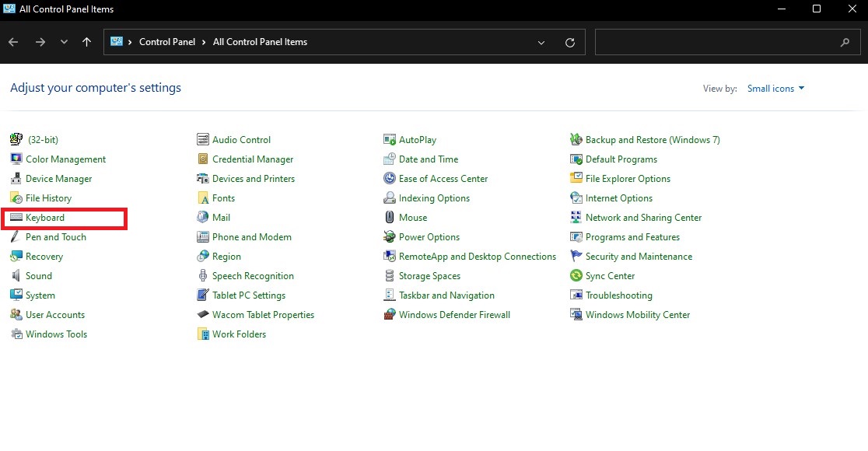Image resolution: width=868 pixels, height=451 pixels.
Task: Click the Windows Defender Firewall icon
Action: (x=390, y=315)
